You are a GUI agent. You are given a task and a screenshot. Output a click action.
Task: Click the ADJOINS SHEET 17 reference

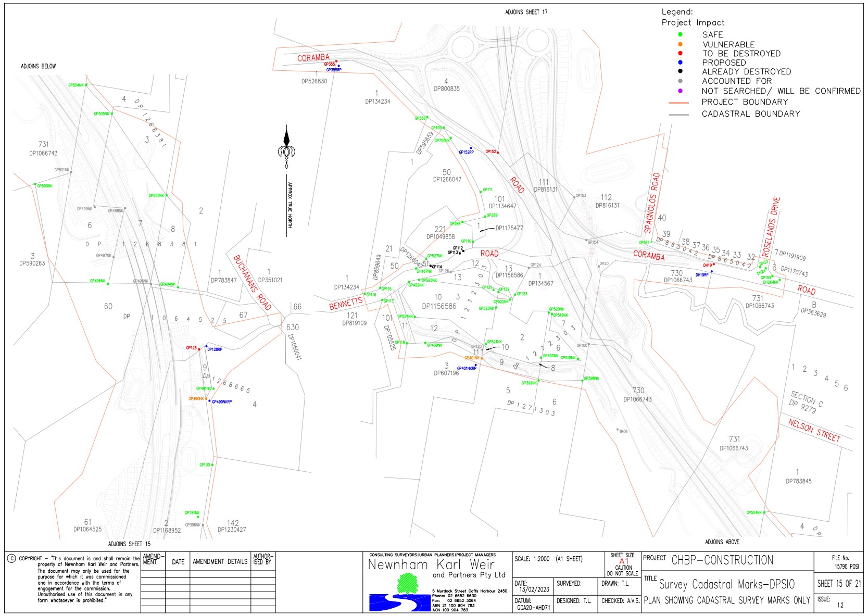(526, 12)
